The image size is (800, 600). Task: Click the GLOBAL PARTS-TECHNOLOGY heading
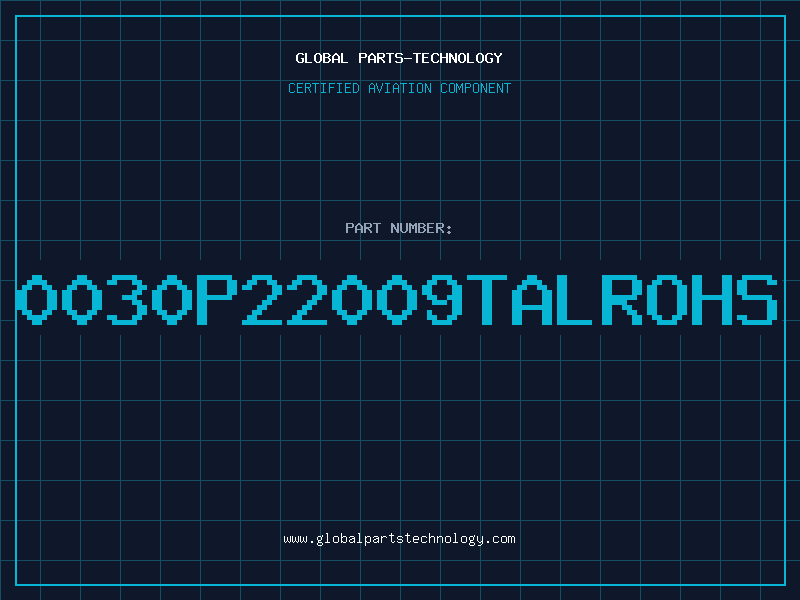click(399, 58)
